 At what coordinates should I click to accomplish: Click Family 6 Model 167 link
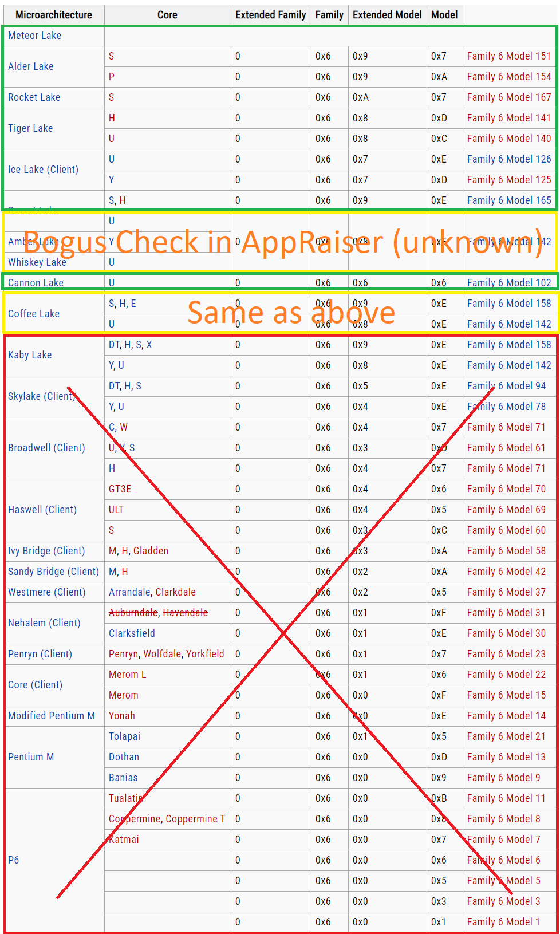508,97
